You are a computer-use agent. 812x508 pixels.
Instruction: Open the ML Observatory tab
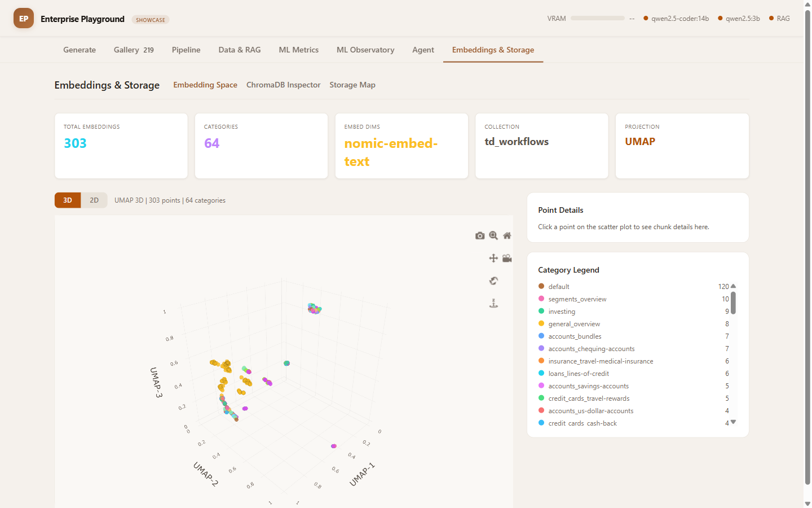[365, 50]
